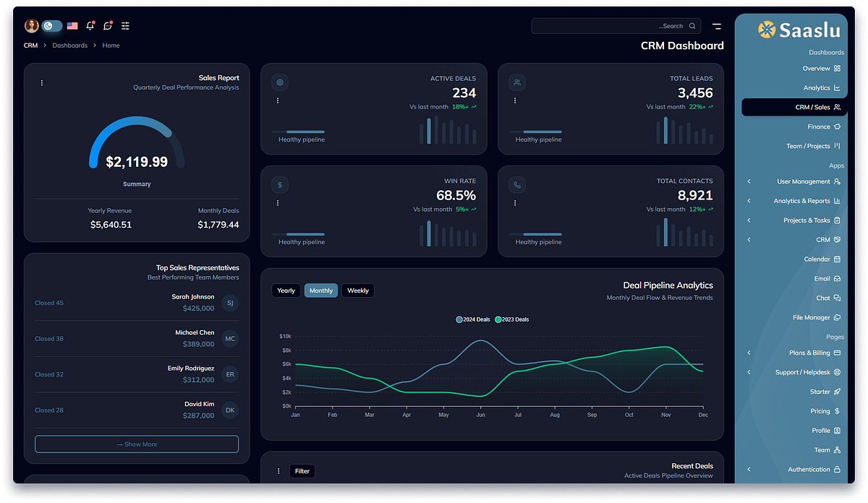868x503 pixels.
Task: Toggle the dark mode moon switch
Action: [x=52, y=26]
